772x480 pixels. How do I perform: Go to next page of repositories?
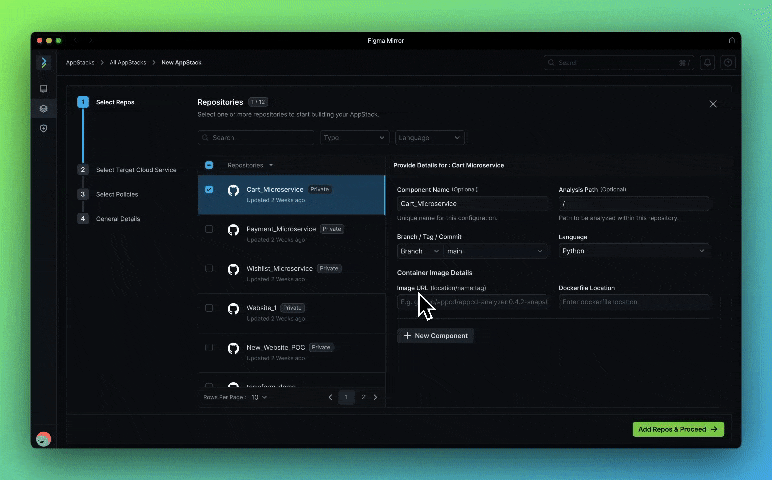point(376,397)
